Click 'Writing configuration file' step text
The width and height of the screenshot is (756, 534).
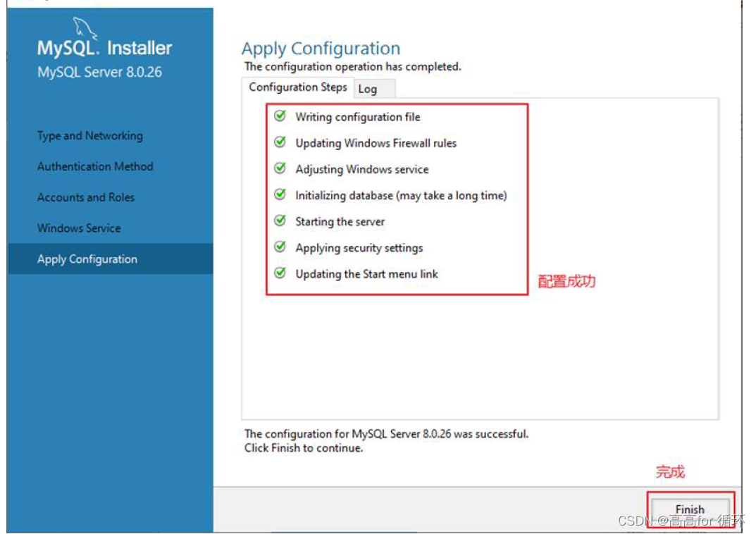(358, 117)
